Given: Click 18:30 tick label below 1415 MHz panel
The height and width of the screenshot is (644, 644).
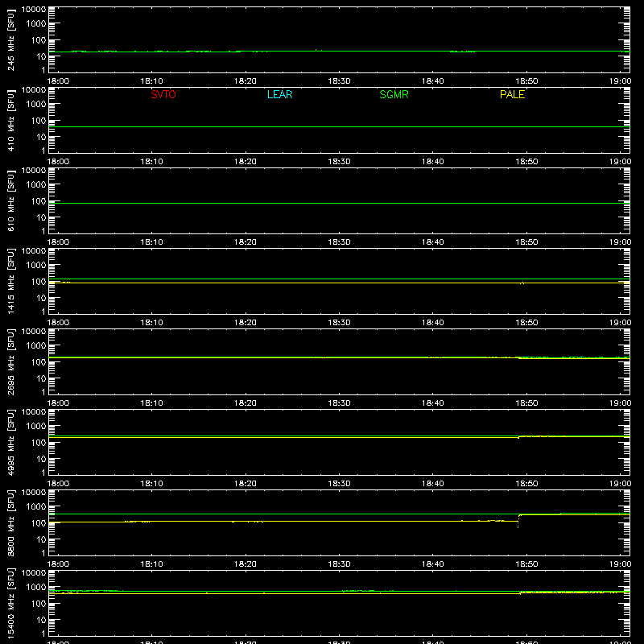Looking at the screenshot, I should point(339,323).
